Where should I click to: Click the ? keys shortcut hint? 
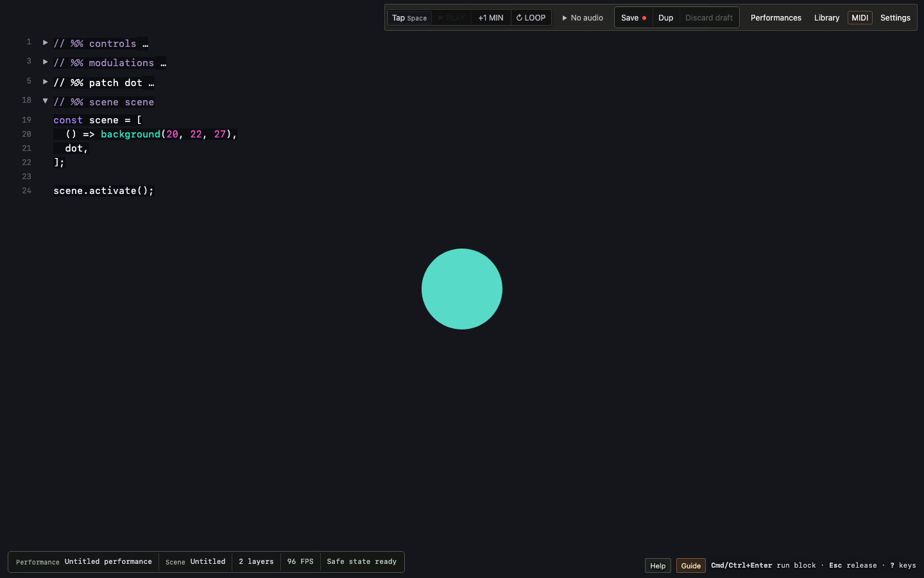[x=903, y=566]
